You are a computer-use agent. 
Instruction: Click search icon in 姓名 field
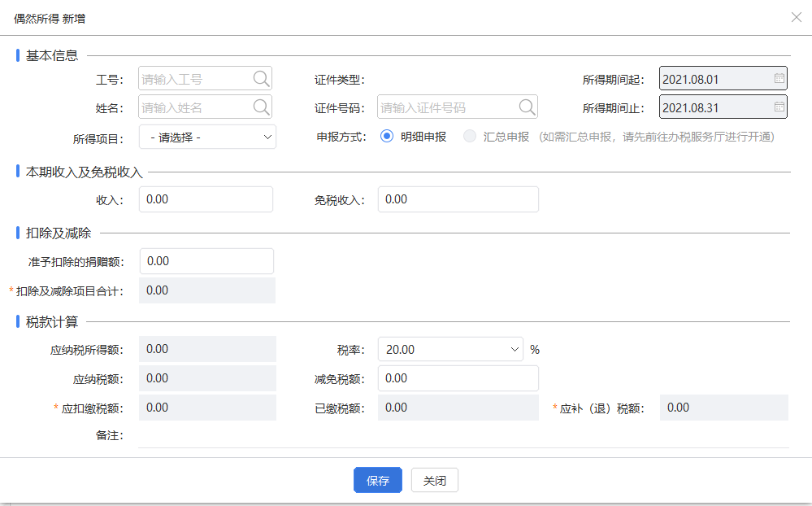(261, 107)
